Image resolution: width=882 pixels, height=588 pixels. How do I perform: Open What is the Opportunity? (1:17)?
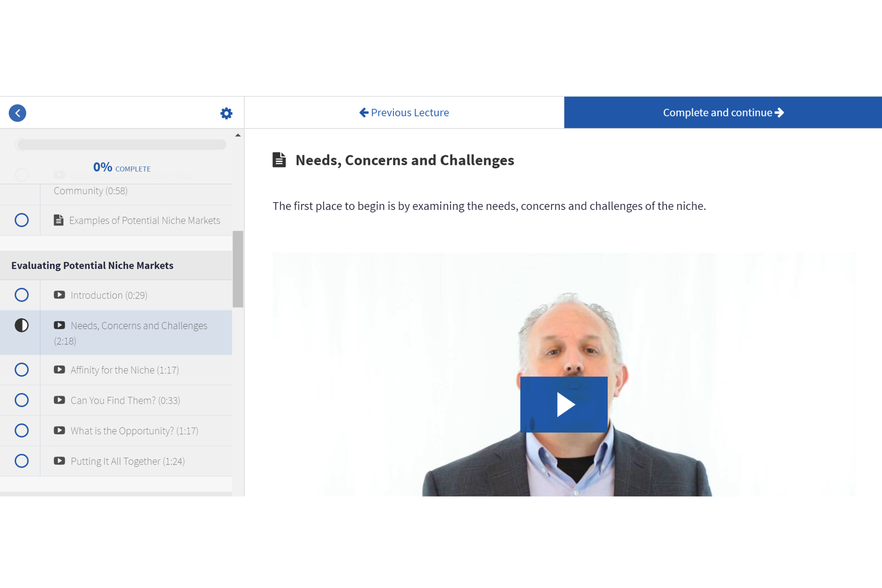click(x=116, y=431)
